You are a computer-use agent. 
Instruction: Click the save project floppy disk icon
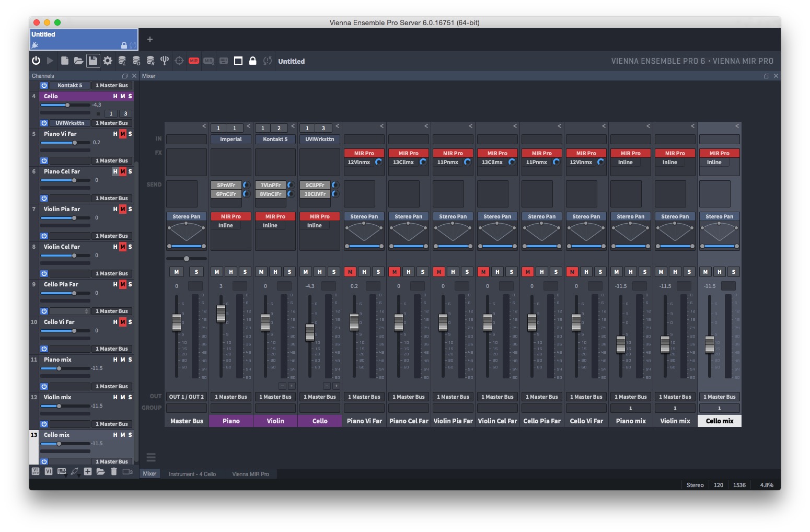[92, 61]
